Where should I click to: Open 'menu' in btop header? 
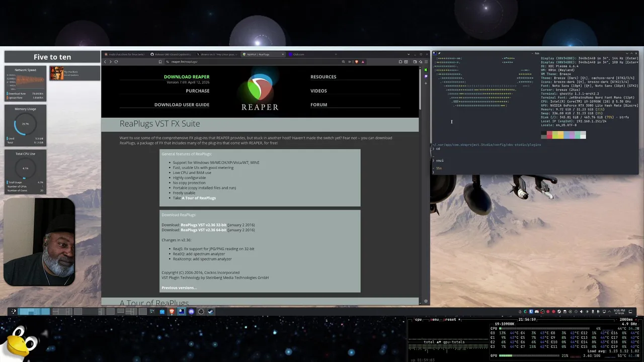tap(435, 319)
